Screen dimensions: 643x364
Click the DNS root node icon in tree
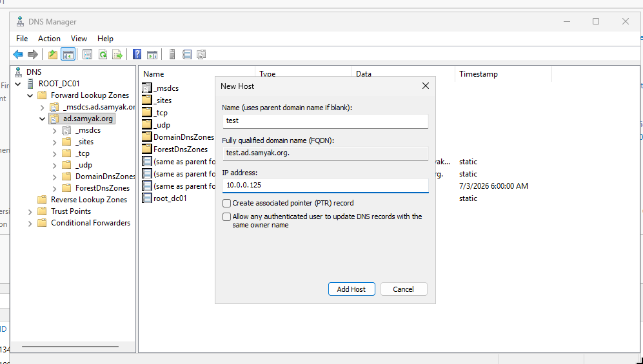pyautogui.click(x=19, y=72)
